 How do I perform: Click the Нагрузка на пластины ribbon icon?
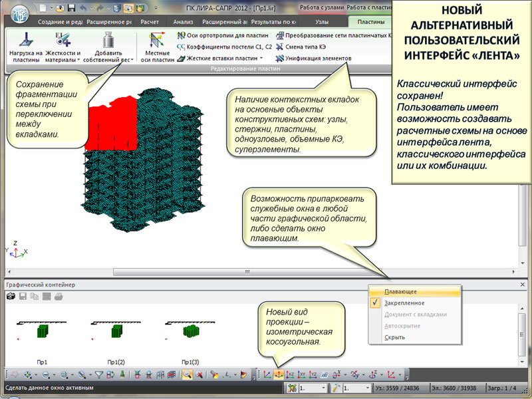25,47
